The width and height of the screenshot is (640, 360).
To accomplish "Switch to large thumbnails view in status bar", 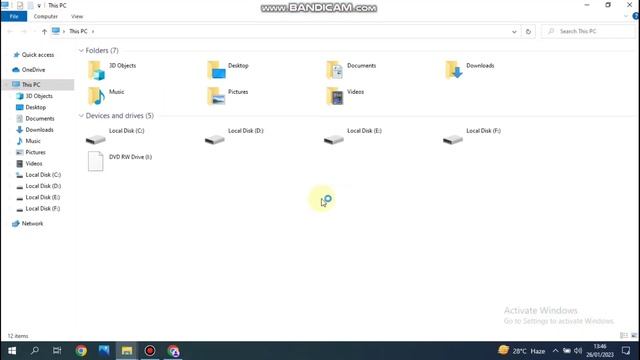I will (x=634, y=336).
